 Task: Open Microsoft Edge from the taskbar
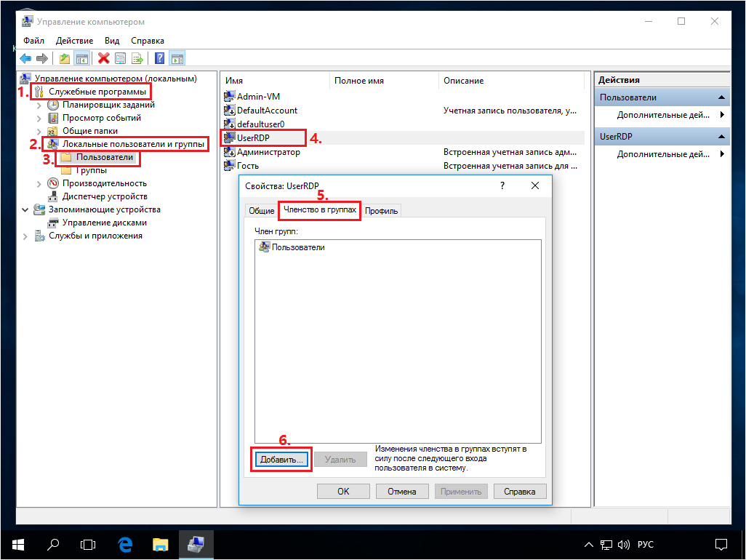tap(125, 543)
